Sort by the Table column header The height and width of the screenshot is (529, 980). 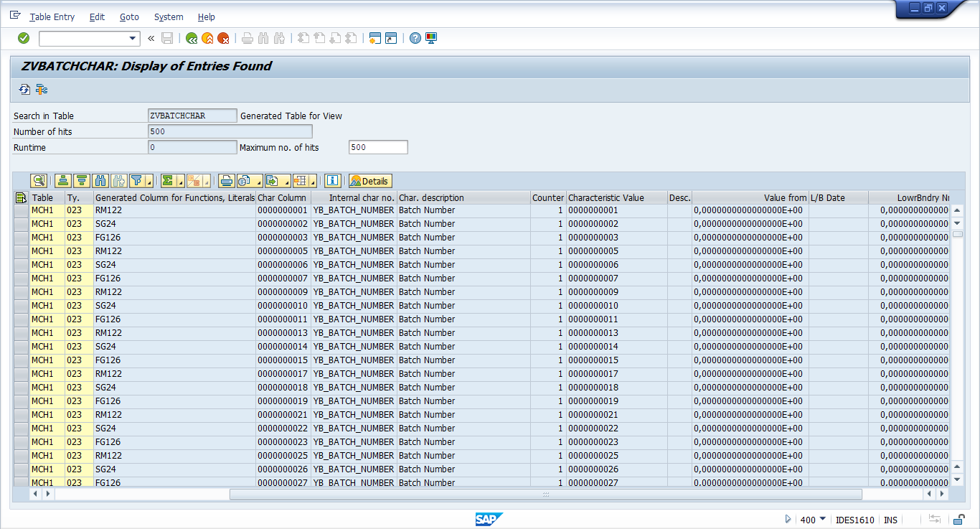tap(47, 198)
